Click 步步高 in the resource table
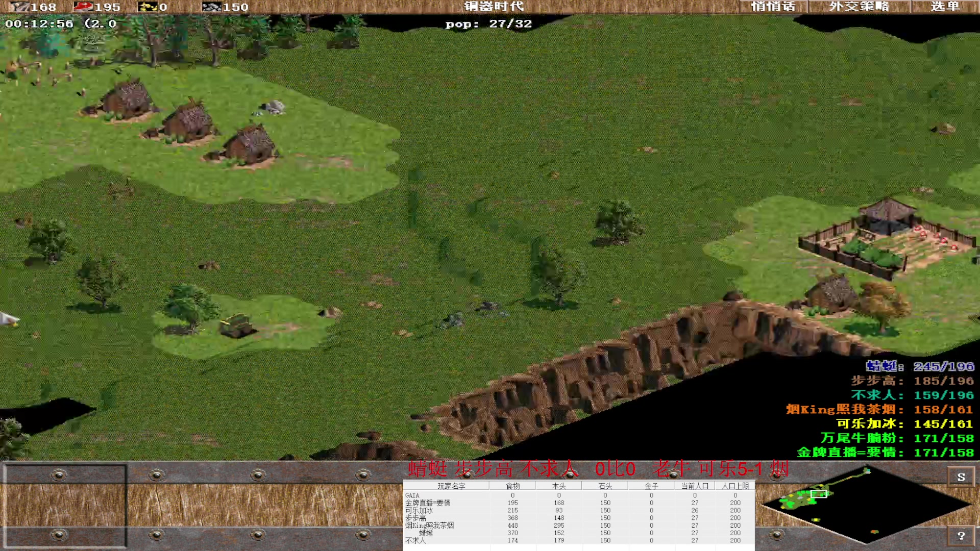Screen dimensions: 980x551 coord(415,518)
